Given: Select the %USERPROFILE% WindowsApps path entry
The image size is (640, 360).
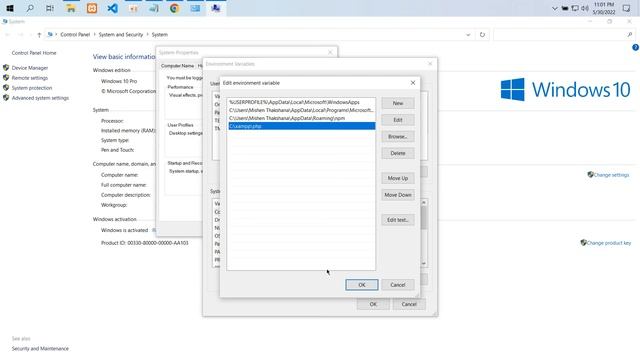Looking at the screenshot, I should [x=301, y=102].
